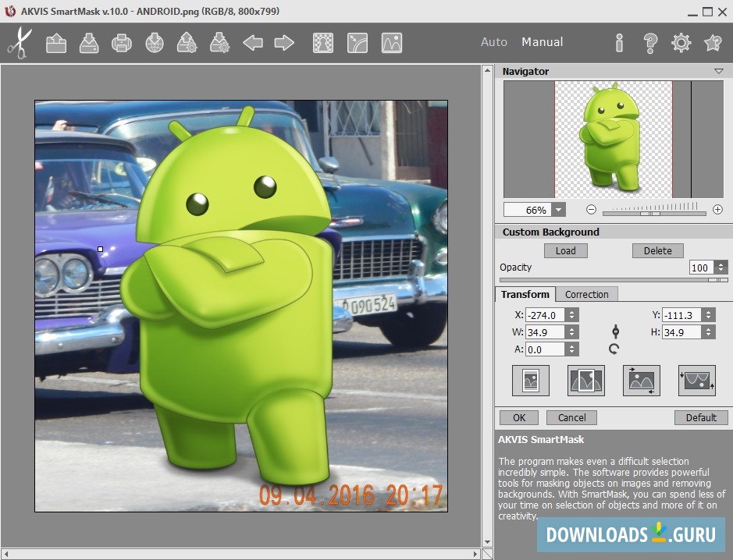Switch to Auto processing mode
The height and width of the screenshot is (560, 733).
pyautogui.click(x=494, y=42)
